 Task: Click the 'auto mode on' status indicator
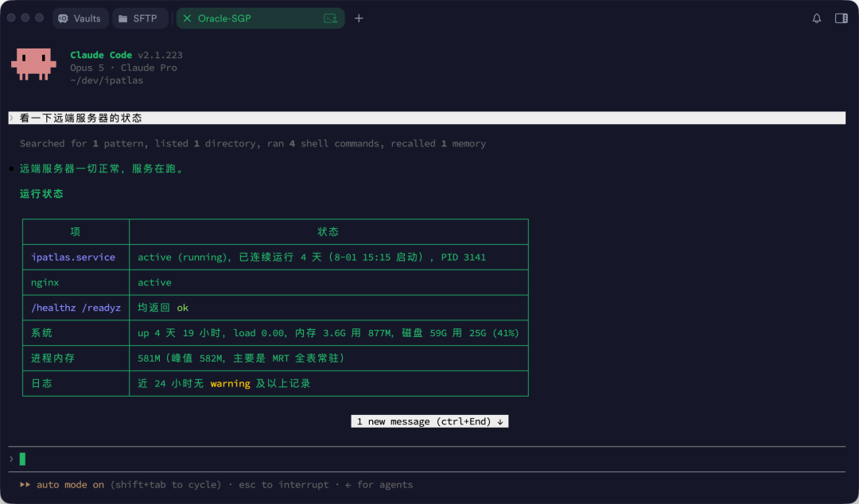point(70,485)
